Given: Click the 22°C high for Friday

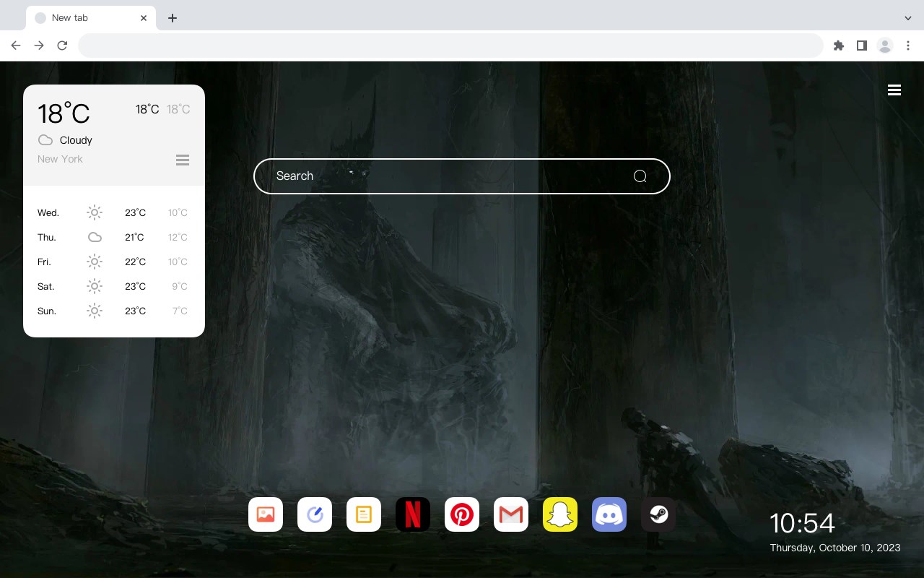Looking at the screenshot, I should (135, 262).
